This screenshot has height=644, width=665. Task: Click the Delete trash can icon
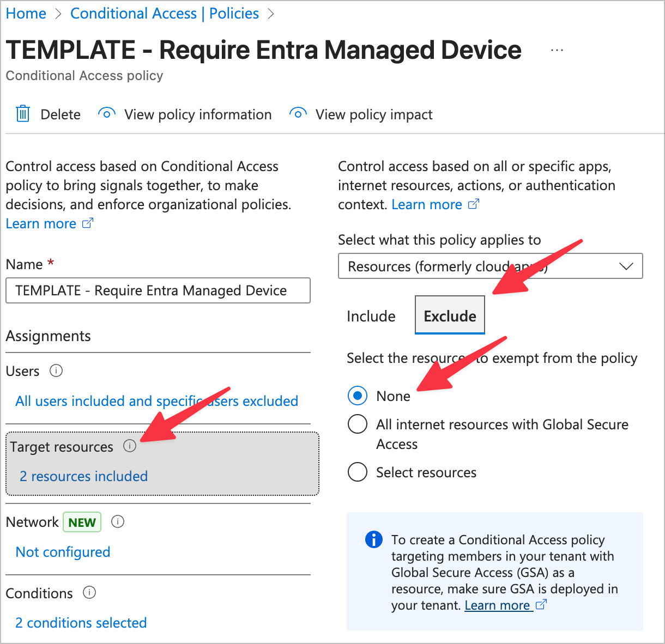coord(23,114)
